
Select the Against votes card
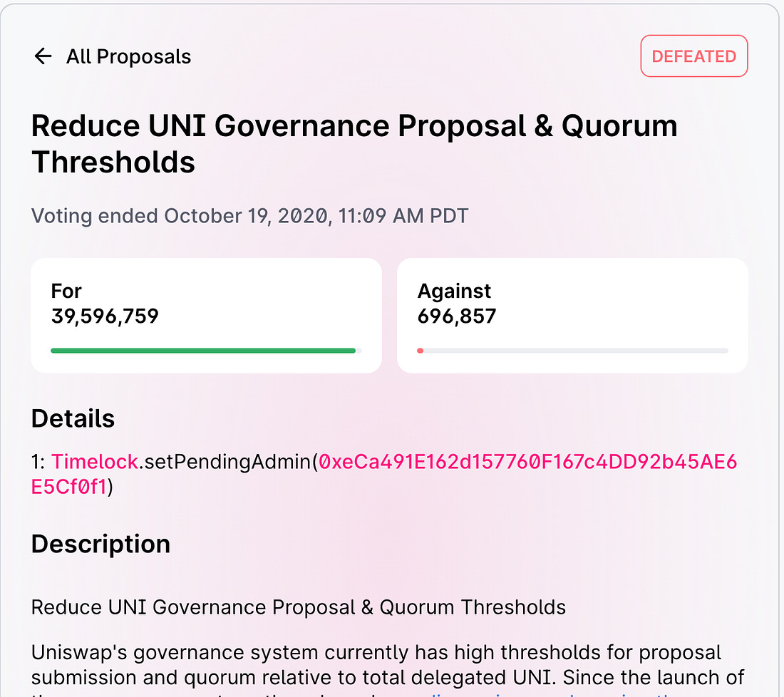572,316
